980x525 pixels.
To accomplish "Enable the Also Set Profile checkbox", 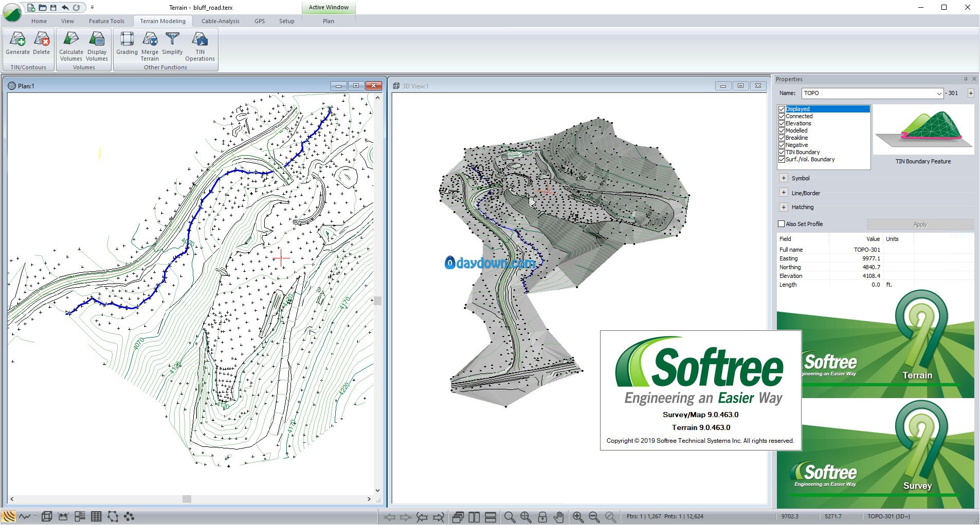I will click(x=782, y=224).
